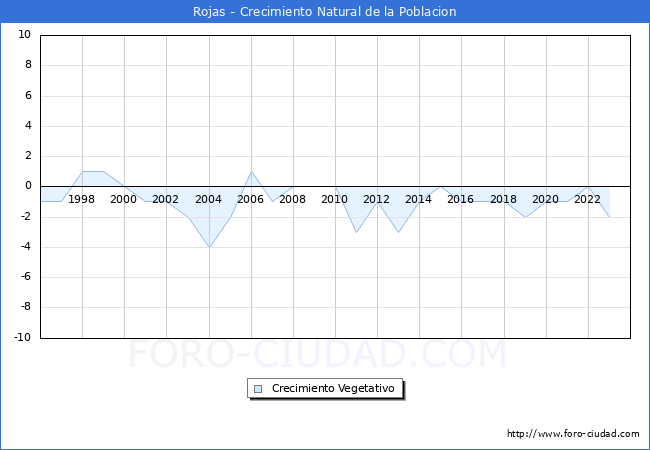Click the 2000 x-axis year label
The width and height of the screenshot is (650, 450).
coord(124,199)
